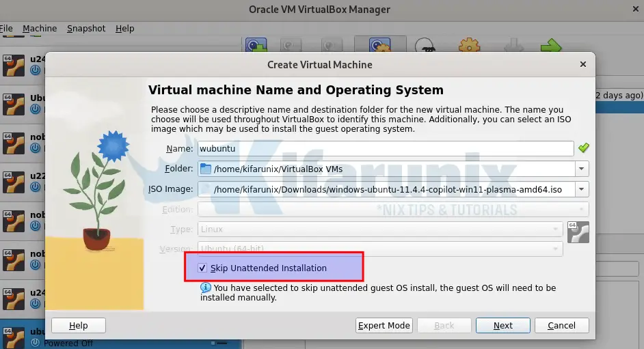
Task: Expand the Folder dropdown arrow
Action: click(582, 169)
